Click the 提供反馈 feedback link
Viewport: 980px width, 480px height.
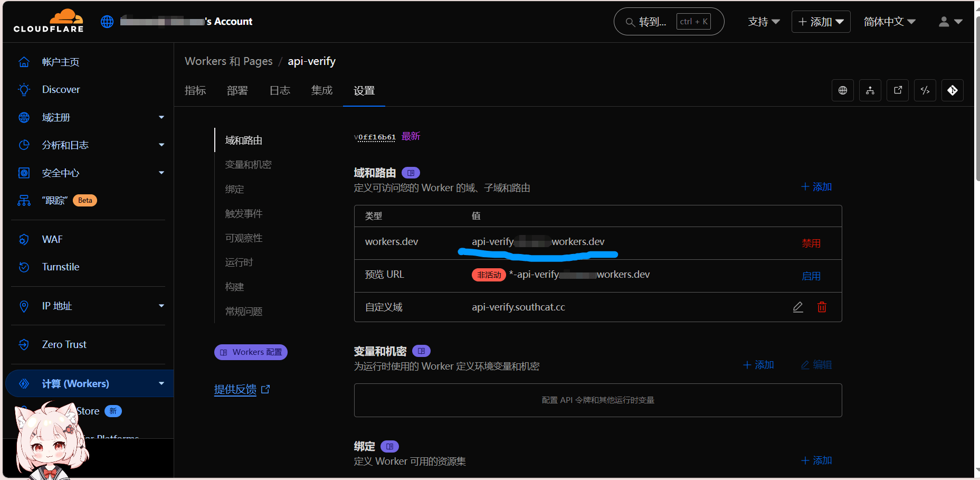pyautogui.click(x=235, y=390)
